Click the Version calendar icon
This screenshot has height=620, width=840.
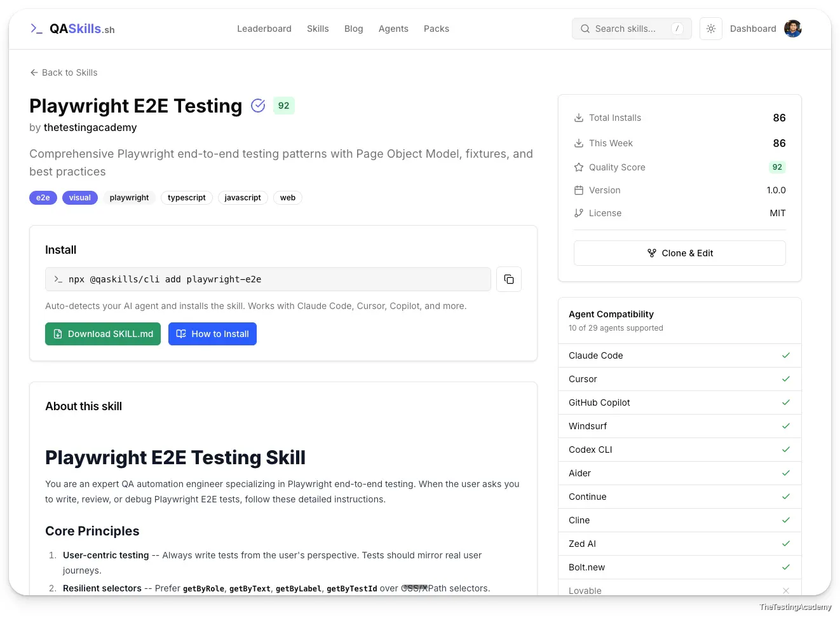tap(579, 190)
